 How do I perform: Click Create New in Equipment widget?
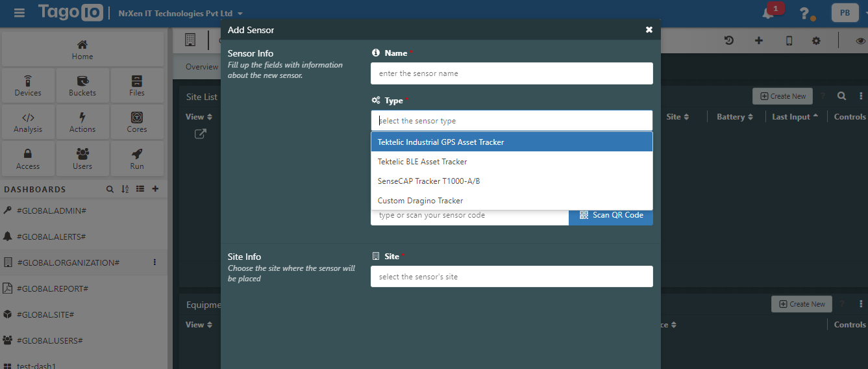[x=801, y=304]
